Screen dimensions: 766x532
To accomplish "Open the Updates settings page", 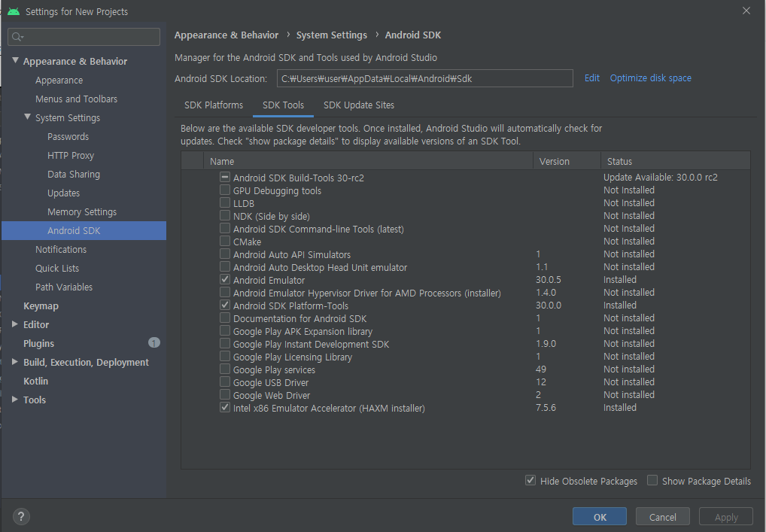I will [63, 193].
